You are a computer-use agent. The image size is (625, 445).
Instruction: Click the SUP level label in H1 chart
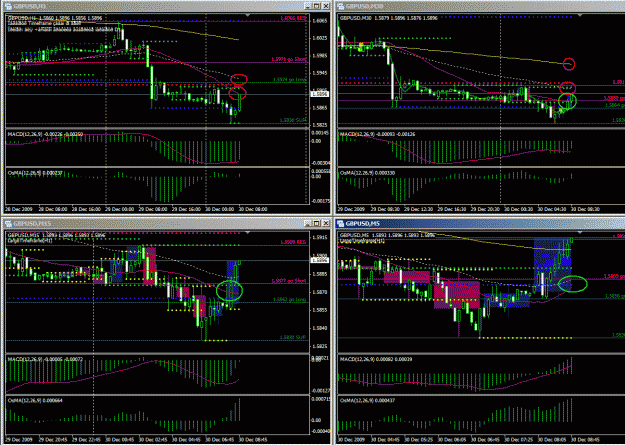(x=293, y=120)
